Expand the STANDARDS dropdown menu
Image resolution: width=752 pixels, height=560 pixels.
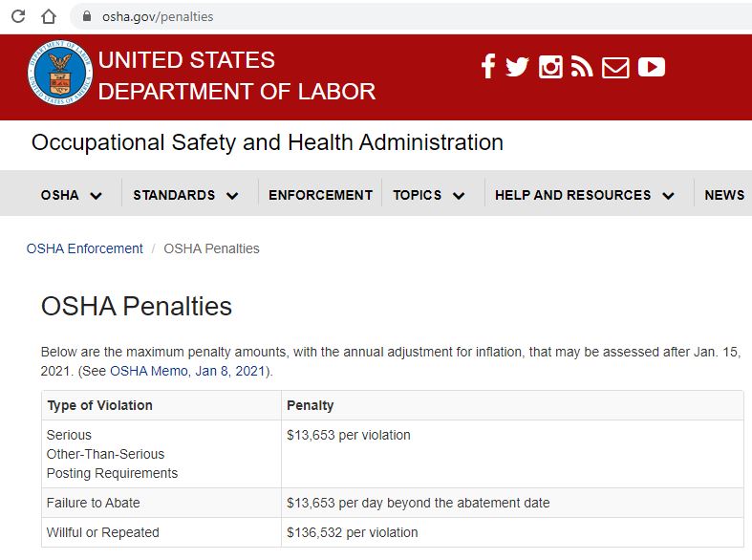coord(186,195)
